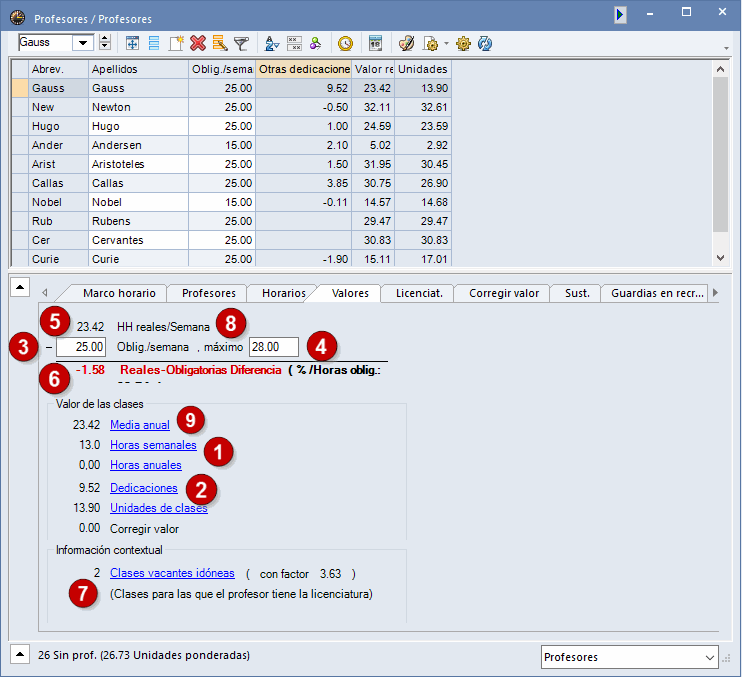Open the Media anual link
This screenshot has width=742, height=677.
140,425
